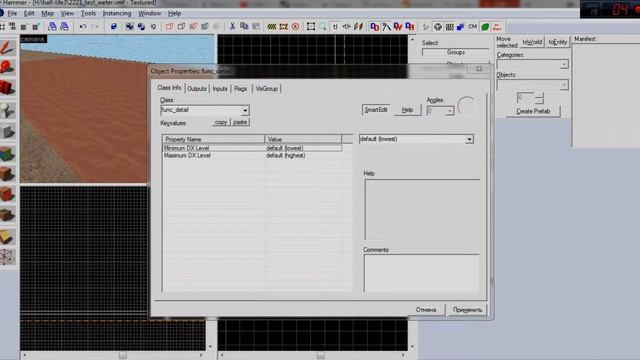Click the Apply current texture tool

click(x=7, y=173)
